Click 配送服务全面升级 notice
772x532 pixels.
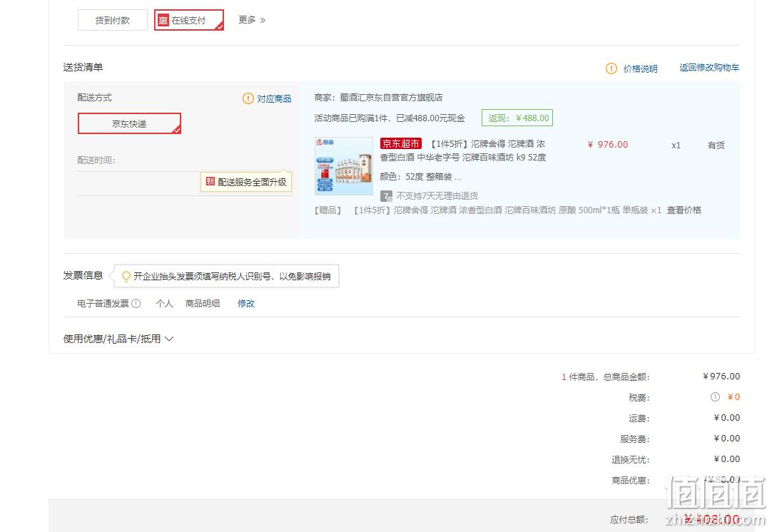(x=246, y=182)
